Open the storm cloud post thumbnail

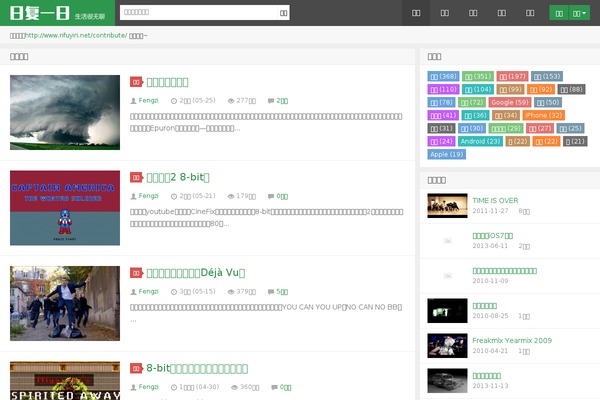(65, 112)
